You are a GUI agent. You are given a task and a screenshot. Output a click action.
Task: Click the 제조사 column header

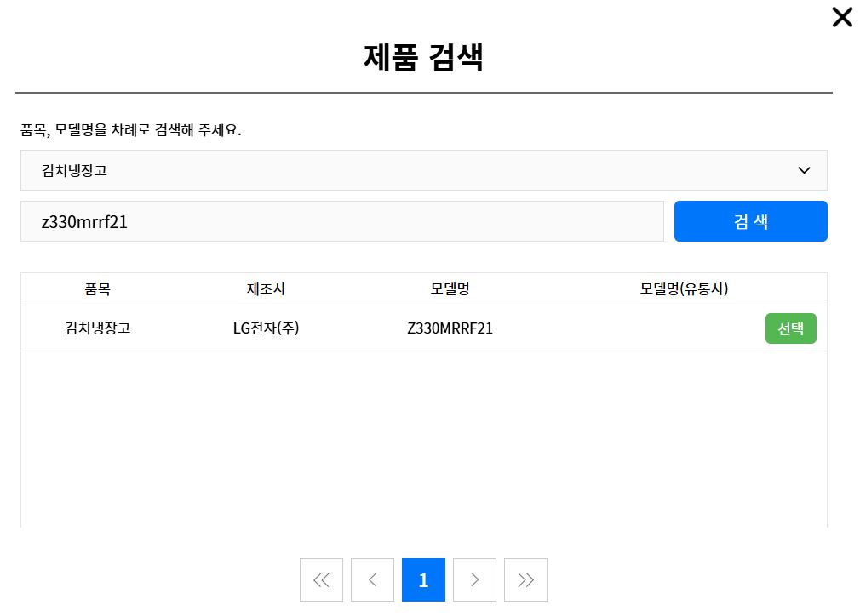point(266,289)
